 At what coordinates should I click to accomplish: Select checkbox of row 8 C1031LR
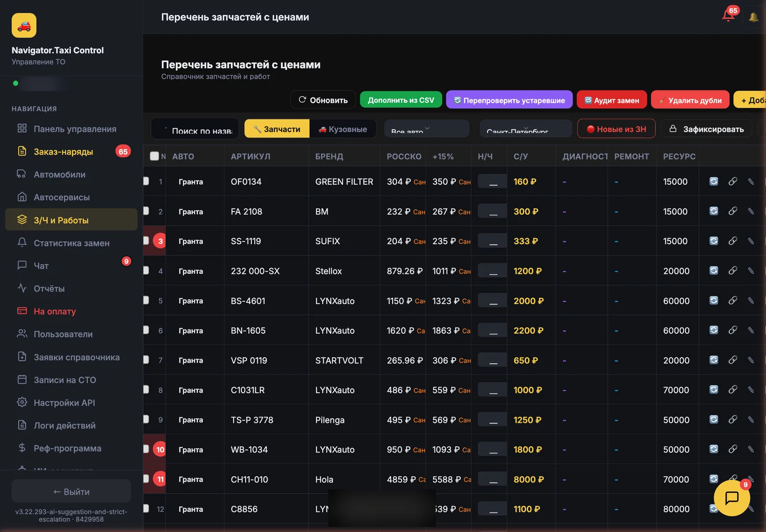(x=146, y=389)
